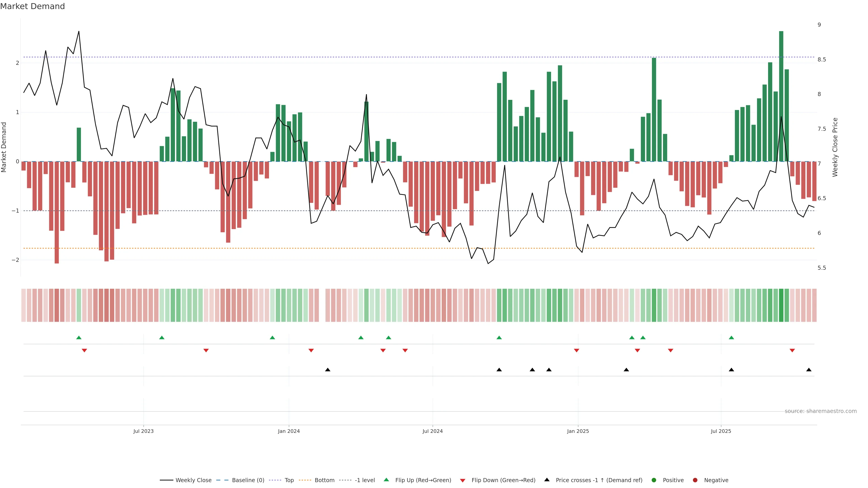Click the Jan 2025 axis label
The width and height of the screenshot is (868, 488).
tap(578, 431)
